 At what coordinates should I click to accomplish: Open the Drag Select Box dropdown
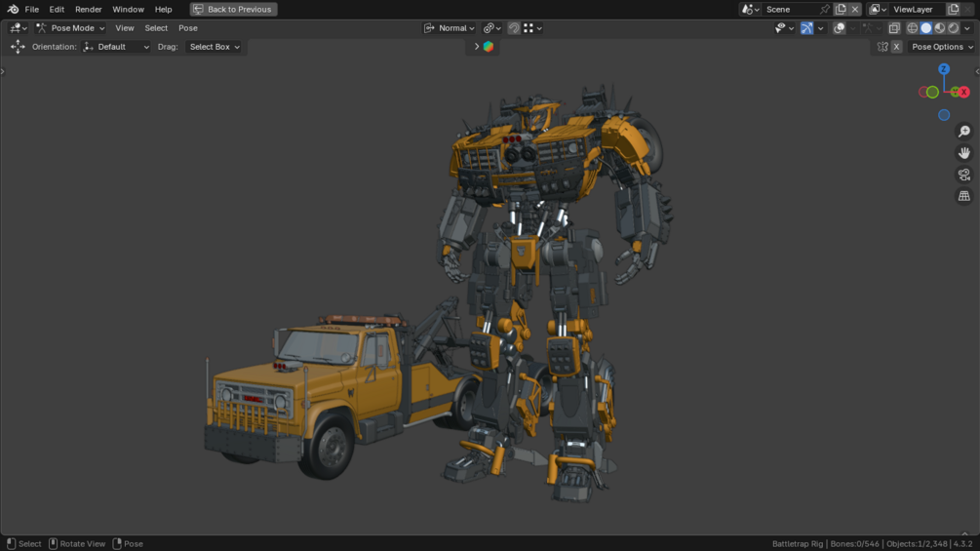click(x=215, y=47)
